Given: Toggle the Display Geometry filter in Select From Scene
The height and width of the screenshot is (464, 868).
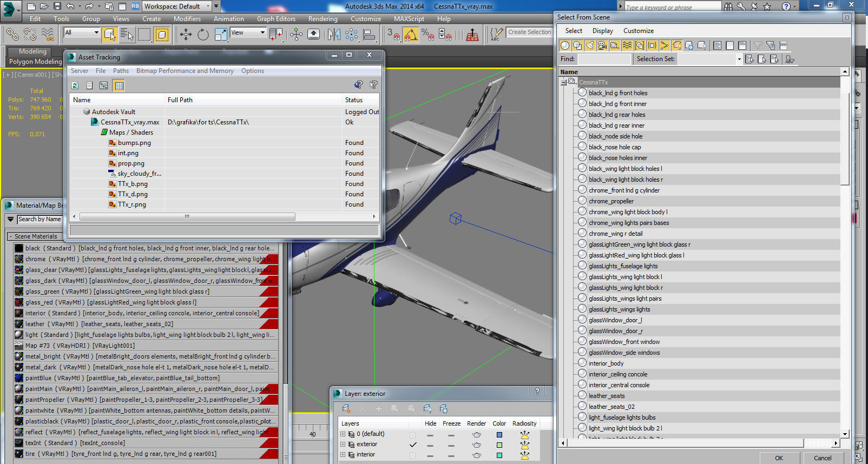Looking at the screenshot, I should 565,45.
